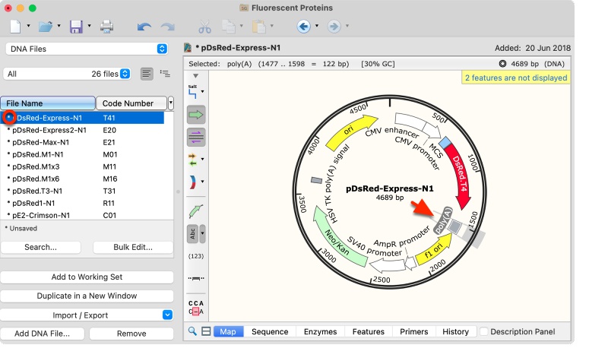Click the Redo arrow icon
The height and width of the screenshot is (364, 608).
[167, 27]
